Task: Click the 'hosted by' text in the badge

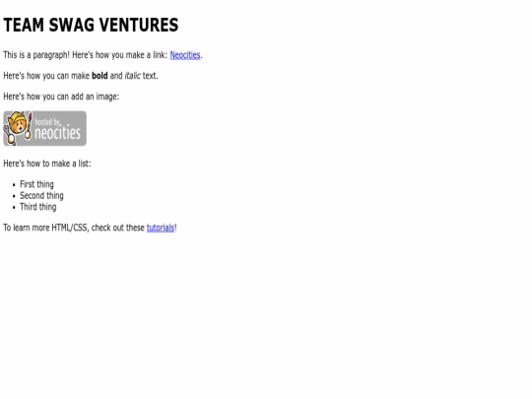Action: pos(47,122)
